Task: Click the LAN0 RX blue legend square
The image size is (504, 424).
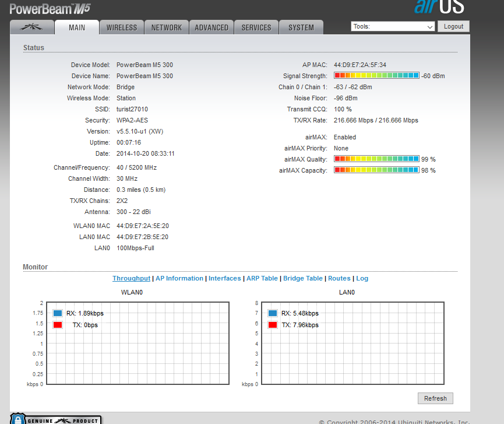Action: tap(273, 313)
